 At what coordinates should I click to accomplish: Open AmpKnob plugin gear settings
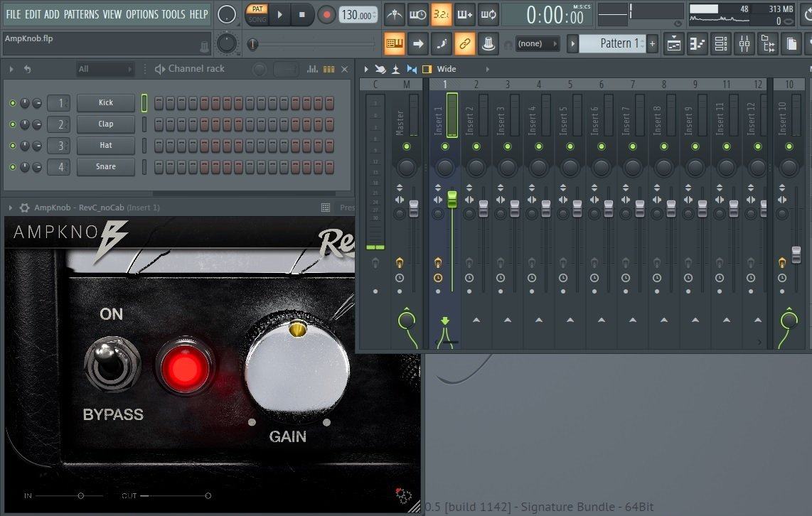pyautogui.click(x=24, y=208)
